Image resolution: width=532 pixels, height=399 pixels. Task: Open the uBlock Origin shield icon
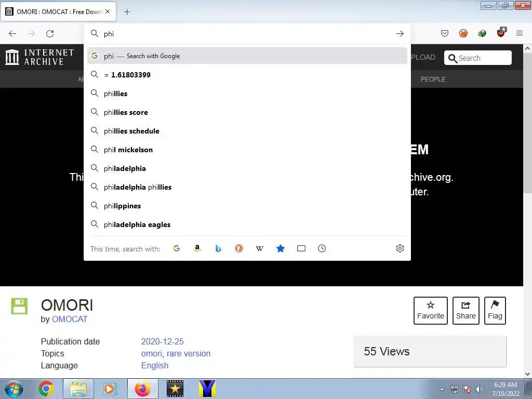(x=501, y=33)
